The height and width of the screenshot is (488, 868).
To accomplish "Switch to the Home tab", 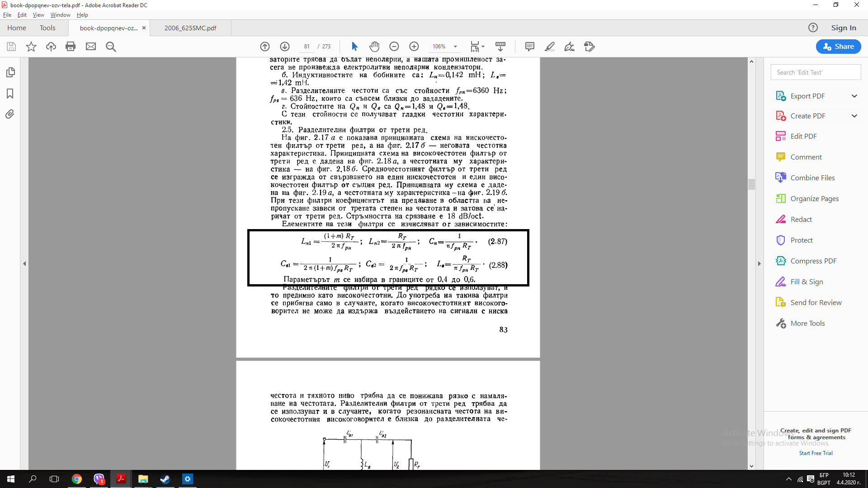I will [x=17, y=28].
